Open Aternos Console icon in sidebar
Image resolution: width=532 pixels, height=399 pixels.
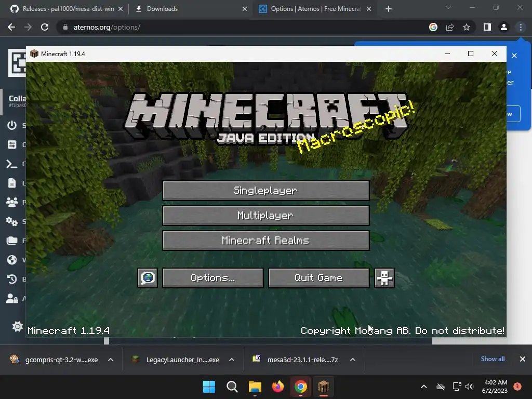click(x=12, y=164)
